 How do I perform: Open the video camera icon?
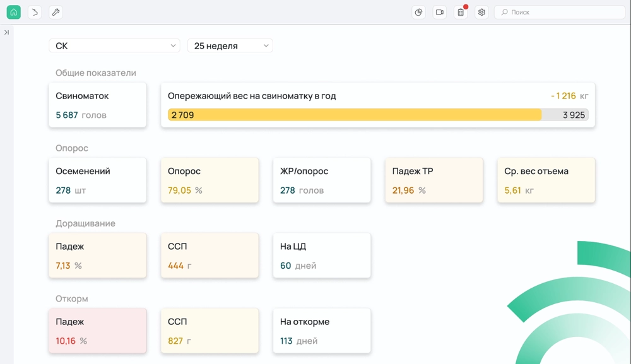(440, 12)
